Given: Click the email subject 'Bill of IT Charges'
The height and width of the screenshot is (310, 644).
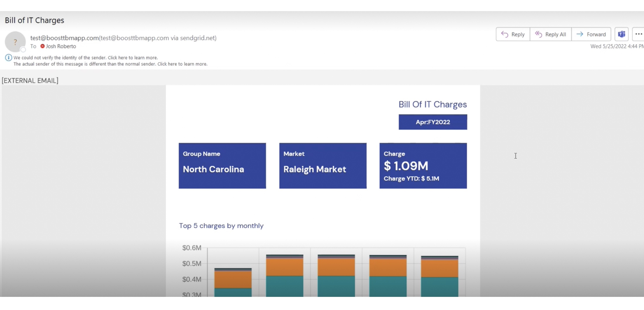Looking at the screenshot, I should click(x=34, y=20).
